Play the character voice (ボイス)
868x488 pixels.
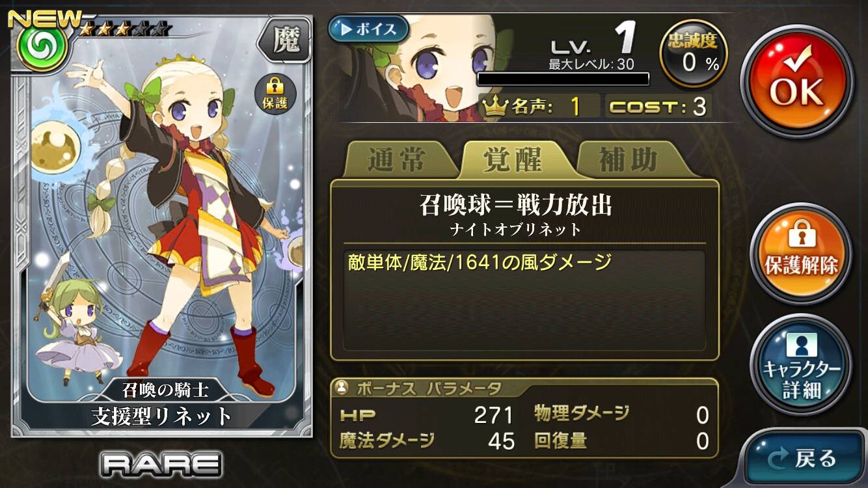click(x=368, y=29)
